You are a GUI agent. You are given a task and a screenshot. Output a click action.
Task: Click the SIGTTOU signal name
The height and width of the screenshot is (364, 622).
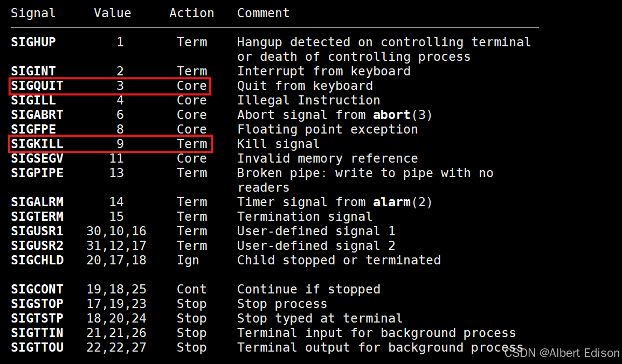pyautogui.click(x=37, y=347)
